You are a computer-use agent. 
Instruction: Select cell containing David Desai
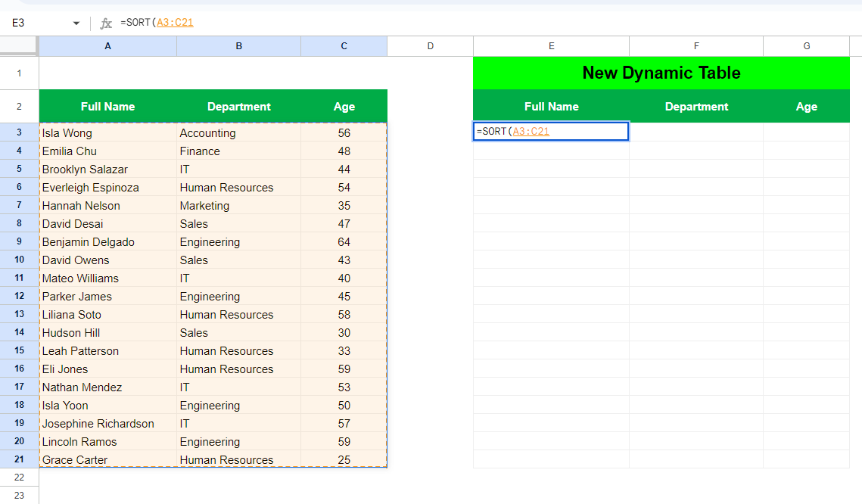click(107, 224)
